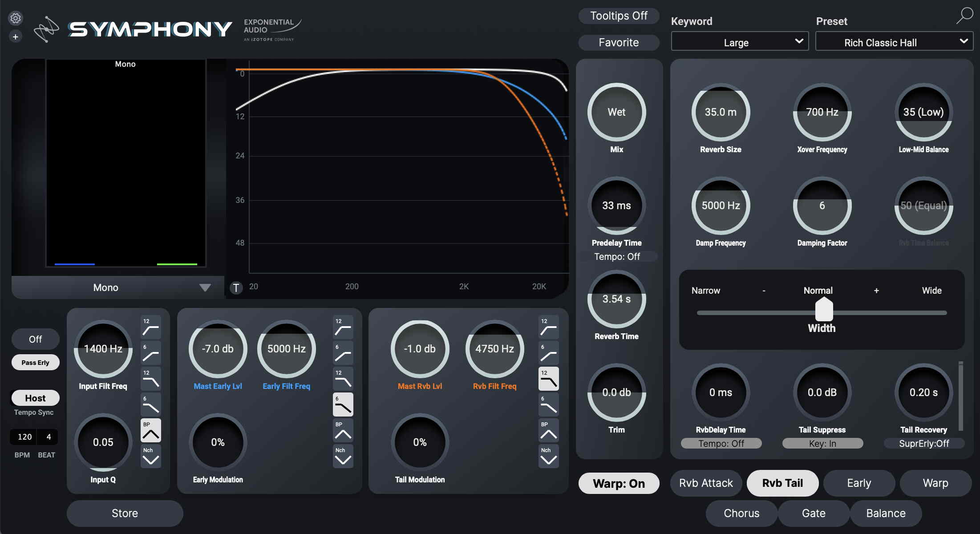Image resolution: width=980 pixels, height=534 pixels.
Task: Switch to the Rvb Attack tab
Action: point(706,483)
